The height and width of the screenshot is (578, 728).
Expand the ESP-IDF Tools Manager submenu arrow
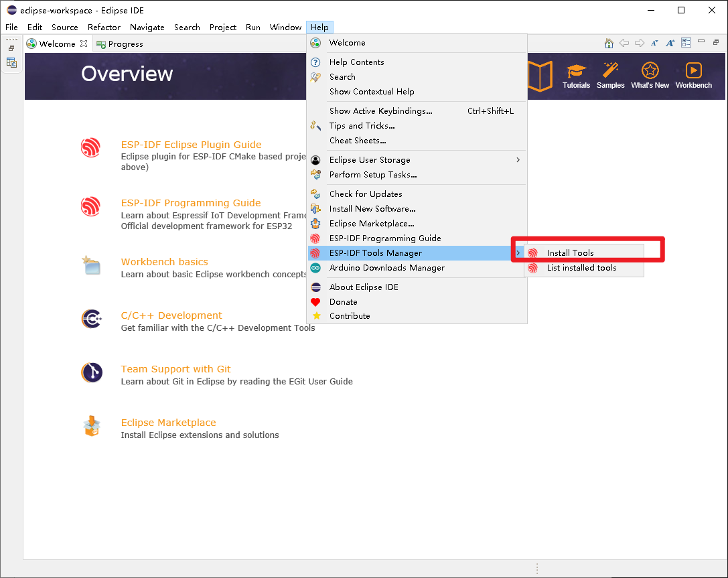518,253
